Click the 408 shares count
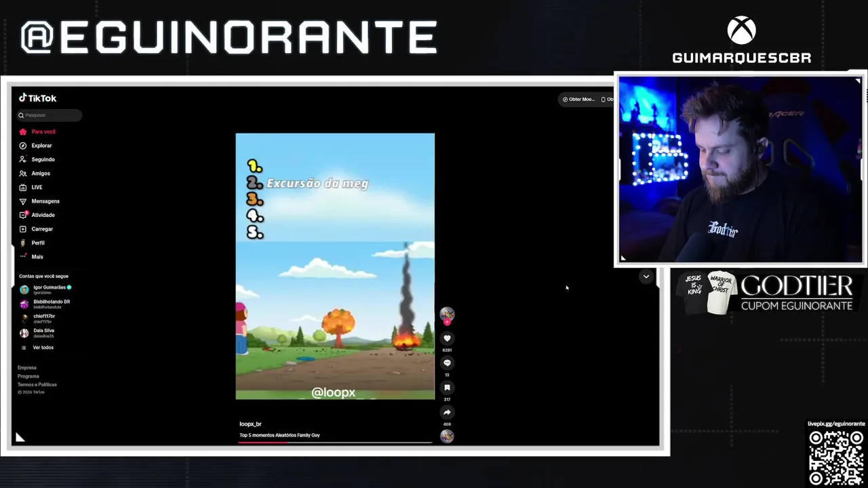Viewport: 868px width, 488px height. [447, 424]
